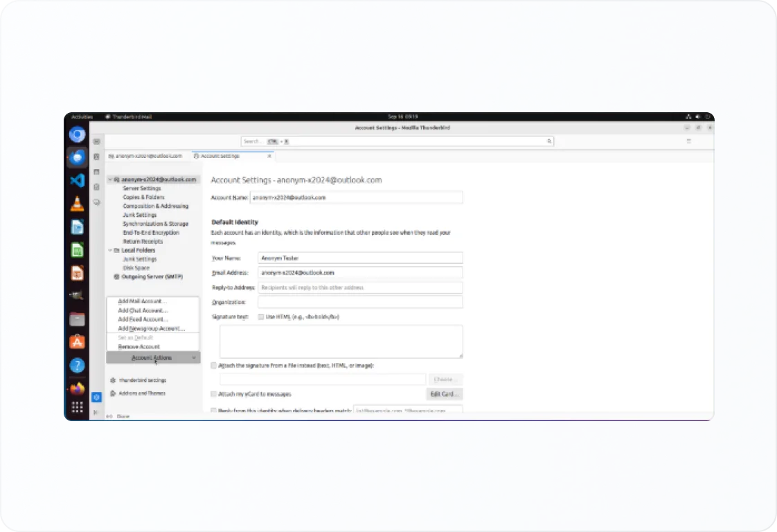Collapse the spaces toolbar with bottom arrow
777x532 pixels.
[96, 412]
